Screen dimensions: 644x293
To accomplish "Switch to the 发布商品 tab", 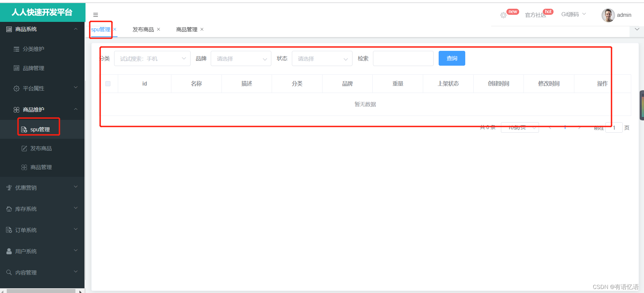I will (x=143, y=30).
